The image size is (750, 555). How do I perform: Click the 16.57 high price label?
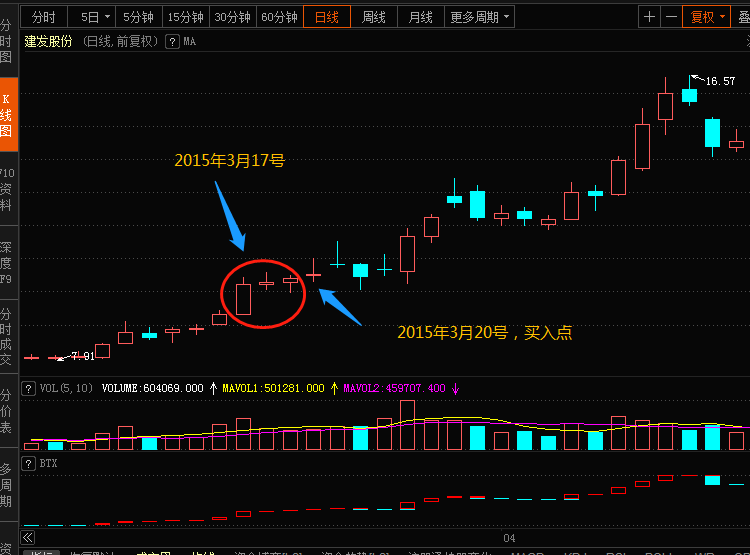720,81
